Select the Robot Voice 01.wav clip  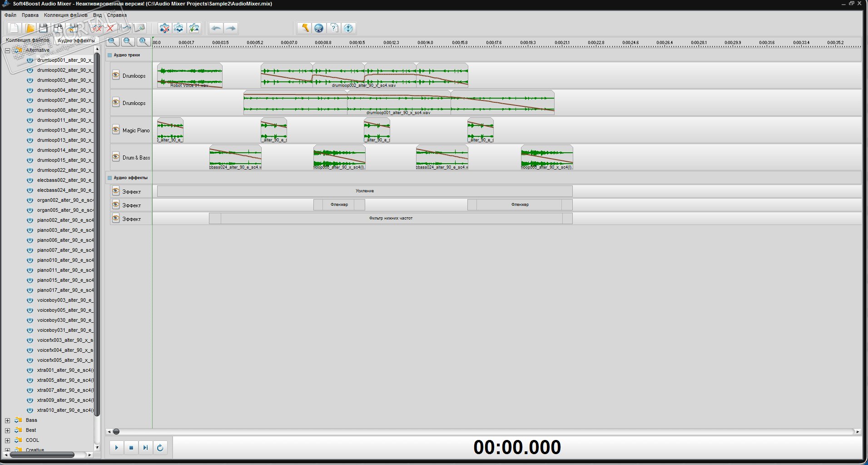[190, 75]
